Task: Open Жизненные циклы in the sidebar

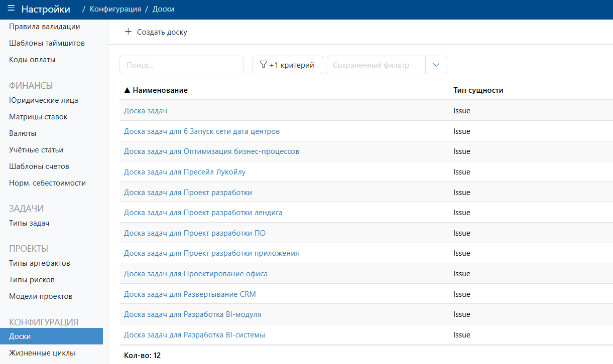Action: 42,353
